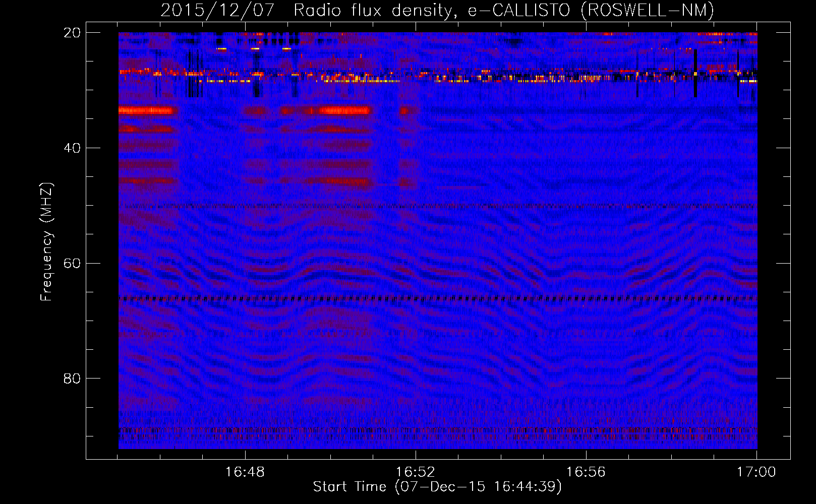Screen dimensions: 816x504
Task: Click the 'Start Time (07-Dec-15 16:44:39)' label
Action: (437, 487)
